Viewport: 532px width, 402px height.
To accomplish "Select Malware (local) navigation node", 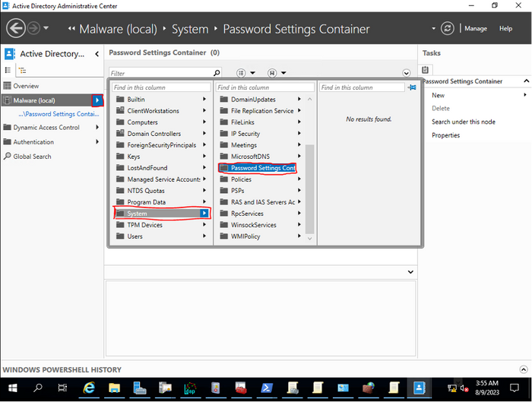I will pos(46,100).
